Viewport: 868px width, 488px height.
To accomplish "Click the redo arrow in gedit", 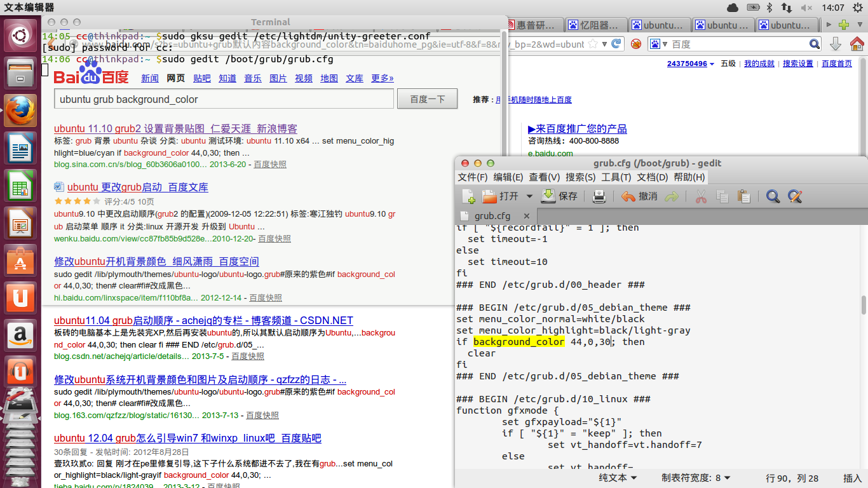I will 671,196.
